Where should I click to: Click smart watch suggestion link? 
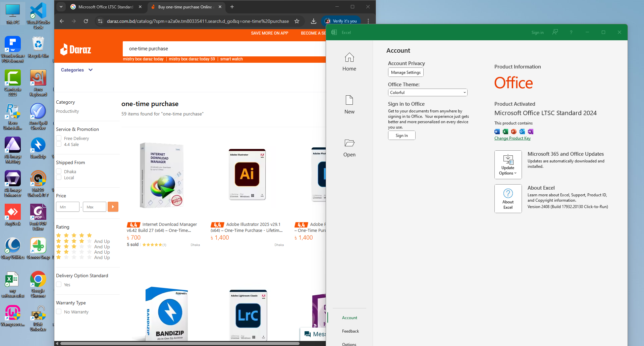pyautogui.click(x=231, y=59)
